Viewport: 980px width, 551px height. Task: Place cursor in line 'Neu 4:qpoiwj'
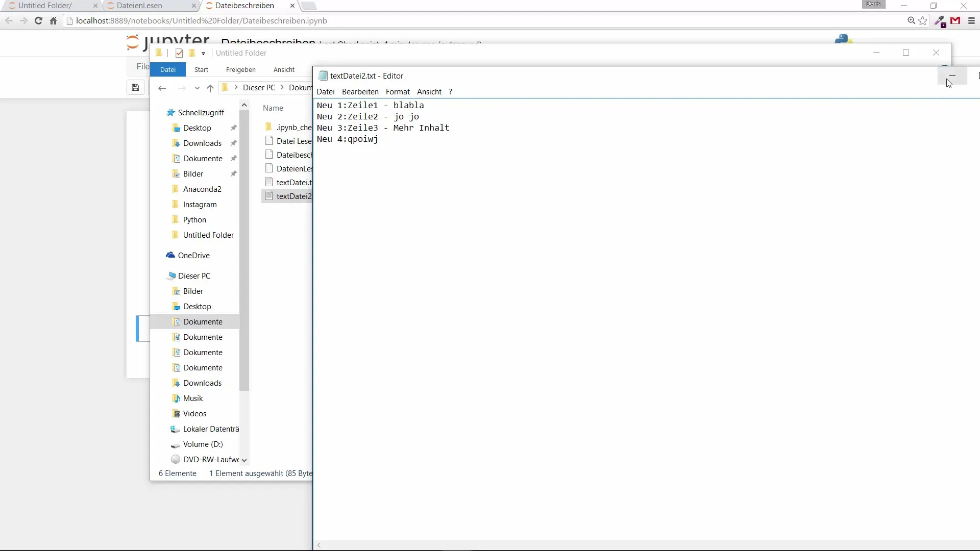coord(347,139)
